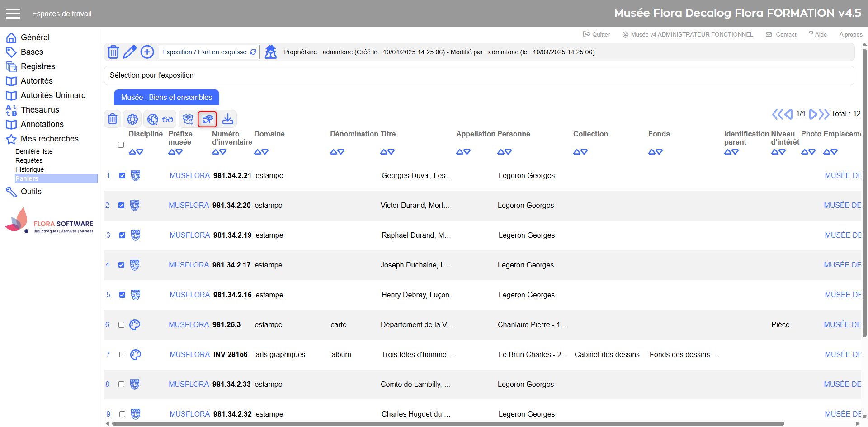This screenshot has width=868, height=427.
Task: Click the horizontal scrollbar at table bottom
Action: [x=448, y=424]
